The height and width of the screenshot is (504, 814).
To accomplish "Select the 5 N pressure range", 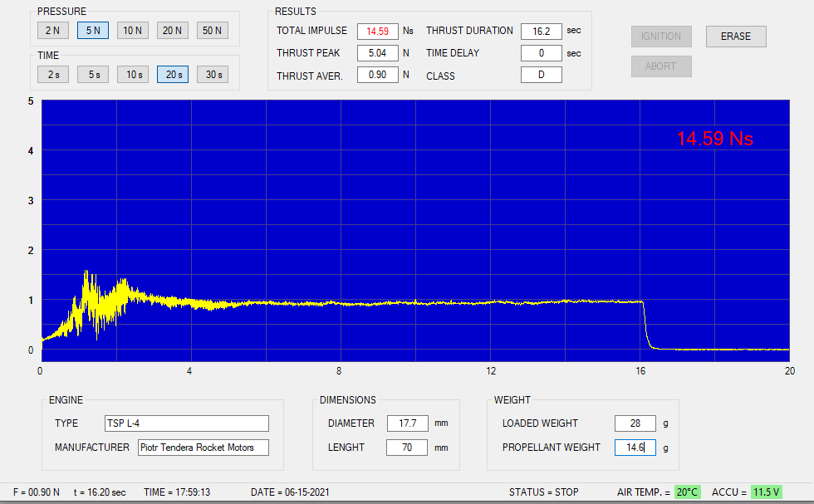I will (x=93, y=31).
